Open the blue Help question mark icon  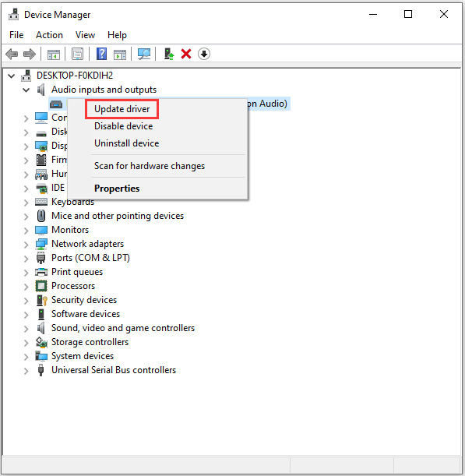coord(101,54)
